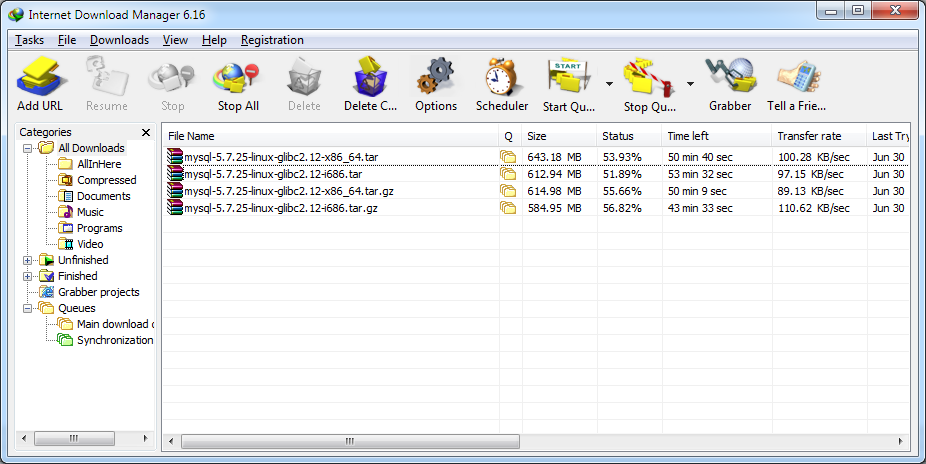926x464 pixels.
Task: Open the File menu
Action: click(67, 40)
